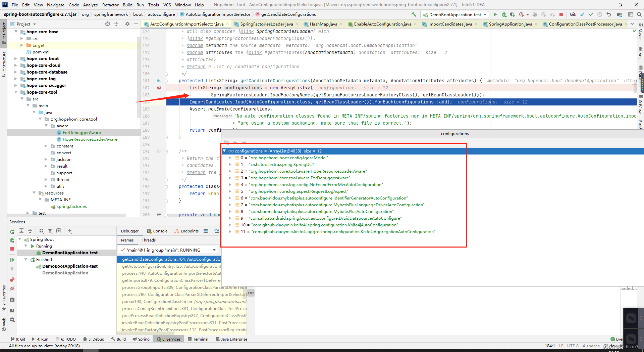644x352 pixels.
Task: Click the UTF-8 encoding in the status bar
Action: 573,346
